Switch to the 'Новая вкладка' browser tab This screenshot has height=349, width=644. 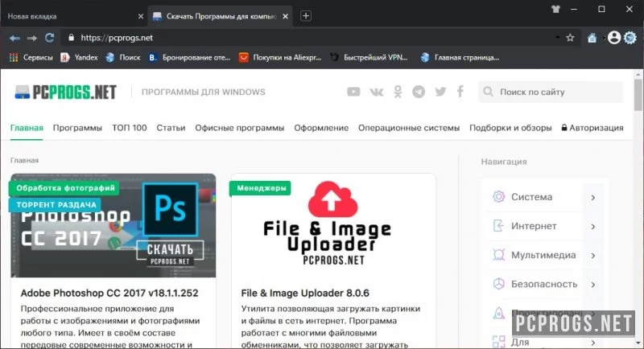pos(74,16)
